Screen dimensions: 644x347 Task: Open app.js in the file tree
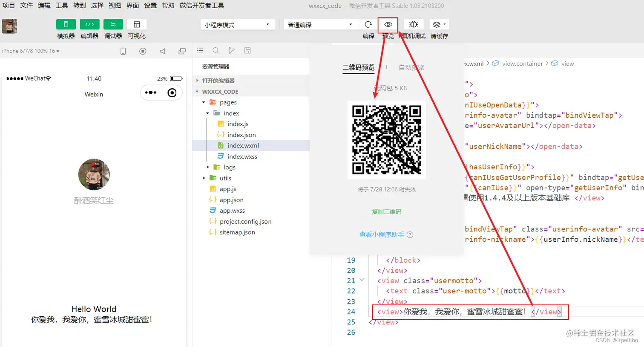pos(228,189)
